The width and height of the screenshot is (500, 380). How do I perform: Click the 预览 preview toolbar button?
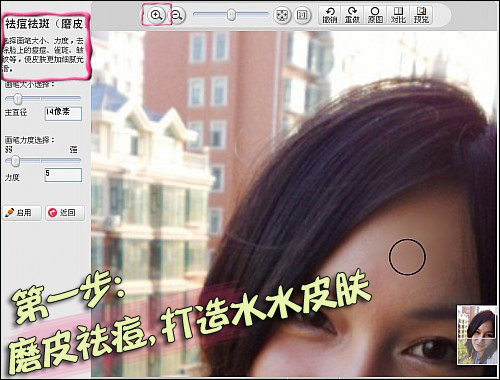point(421,15)
